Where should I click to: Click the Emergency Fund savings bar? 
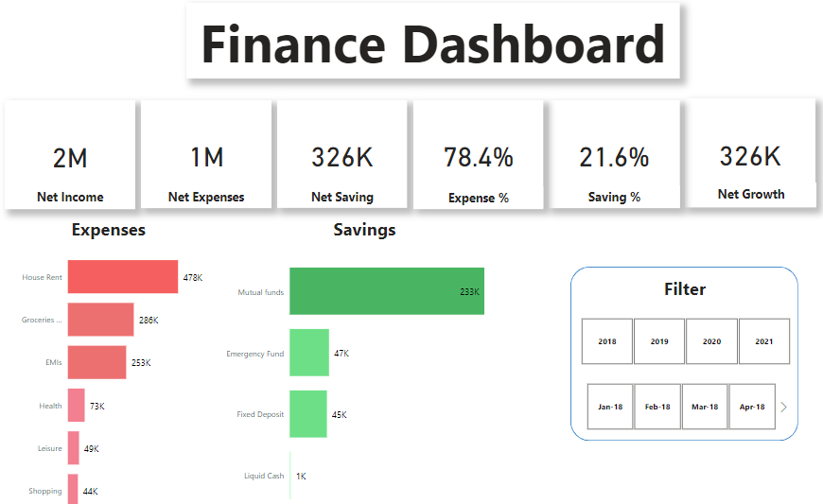click(309, 353)
